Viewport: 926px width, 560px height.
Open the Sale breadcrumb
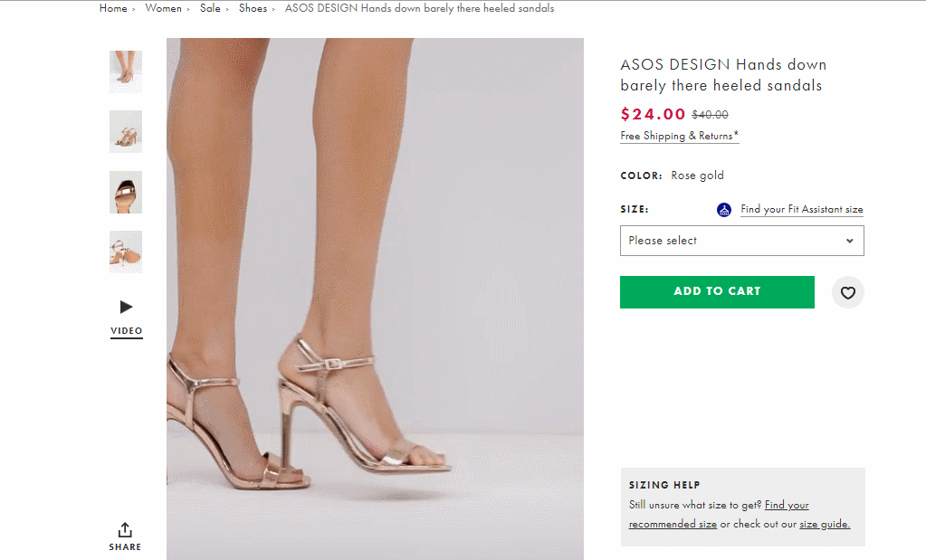coord(210,8)
